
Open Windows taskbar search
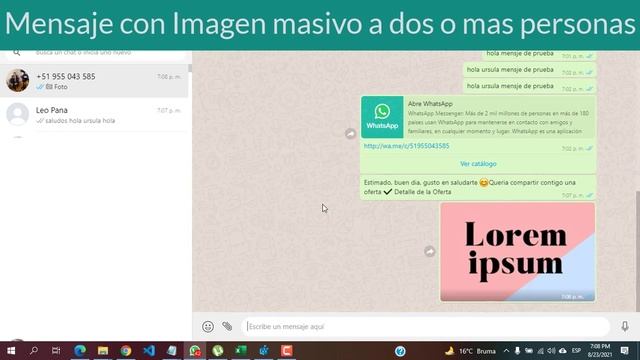[34, 351]
